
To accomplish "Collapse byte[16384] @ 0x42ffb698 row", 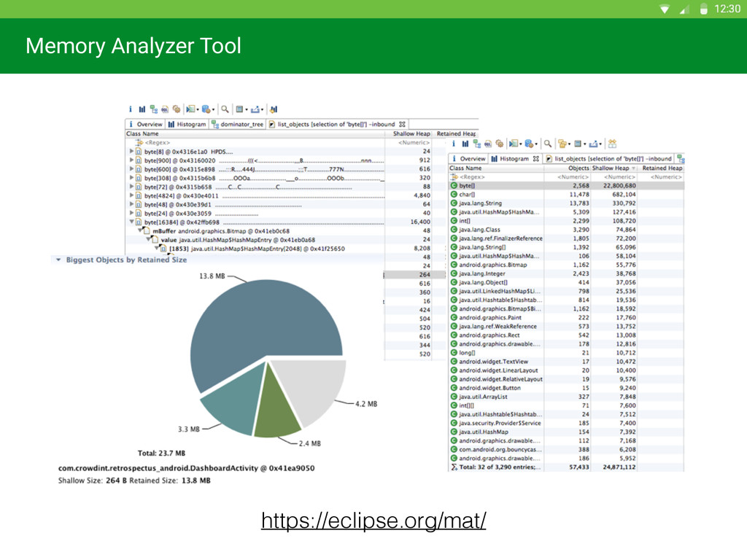I will tap(131, 222).
